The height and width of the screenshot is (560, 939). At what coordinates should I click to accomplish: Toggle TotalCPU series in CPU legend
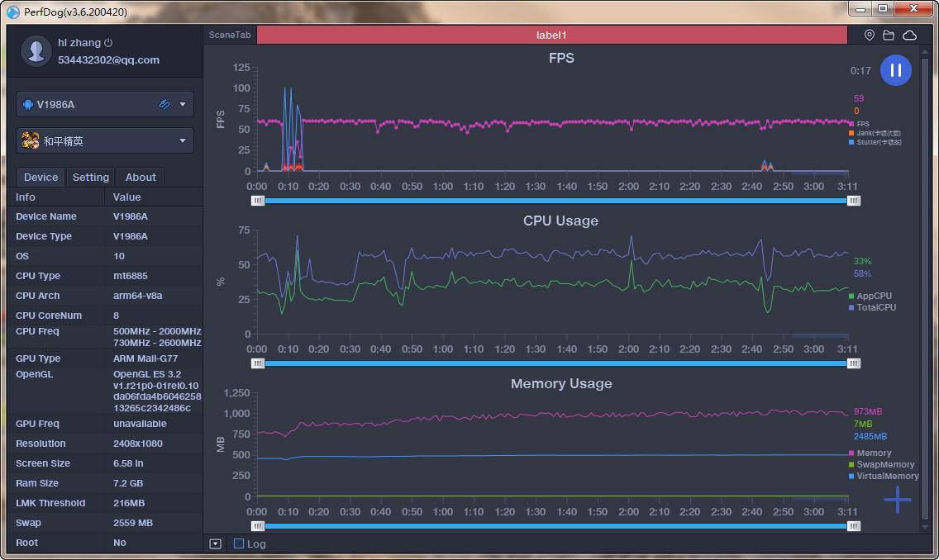(x=875, y=307)
